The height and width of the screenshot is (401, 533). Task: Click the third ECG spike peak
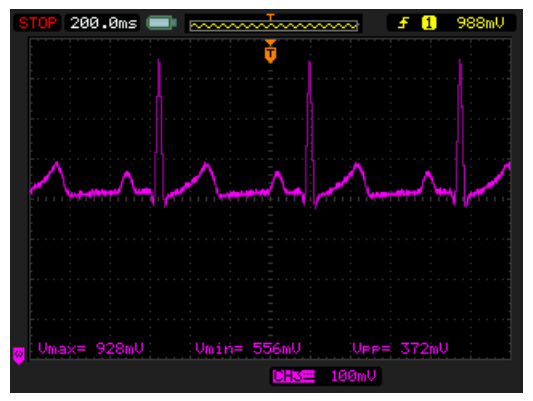tap(460, 61)
